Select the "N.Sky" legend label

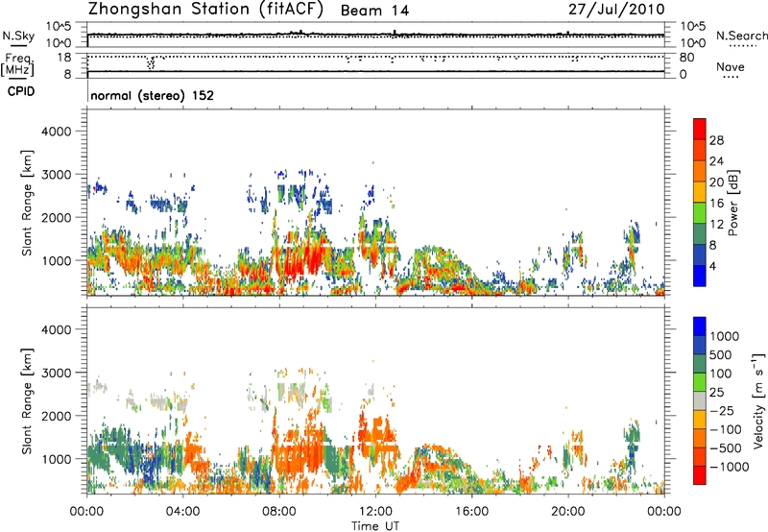[x=18, y=36]
